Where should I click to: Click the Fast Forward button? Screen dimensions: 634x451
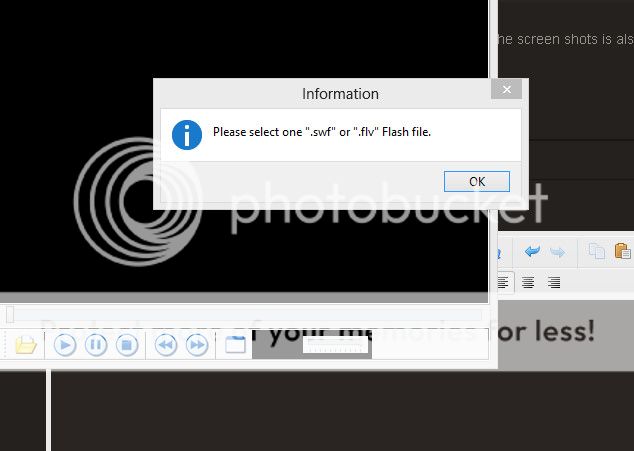tap(197, 345)
